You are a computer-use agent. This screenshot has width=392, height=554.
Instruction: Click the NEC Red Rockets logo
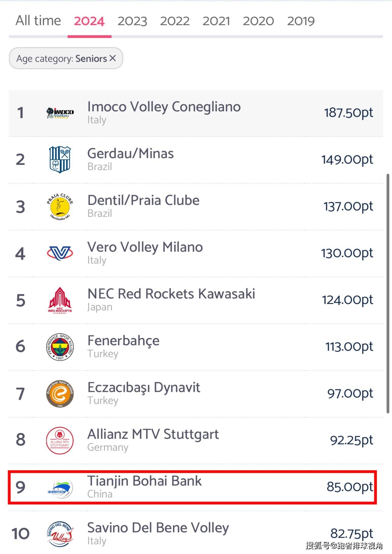pos(60,300)
